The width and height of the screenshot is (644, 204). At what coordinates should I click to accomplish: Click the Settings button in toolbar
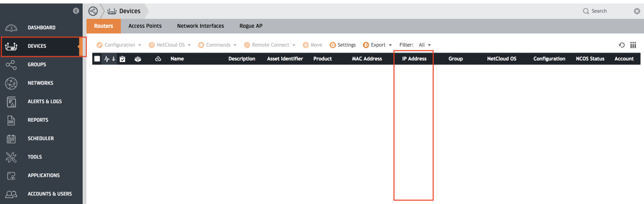tap(342, 45)
